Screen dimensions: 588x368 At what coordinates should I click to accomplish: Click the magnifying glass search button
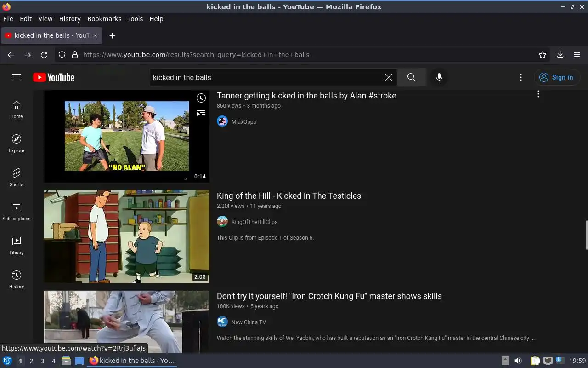412,77
